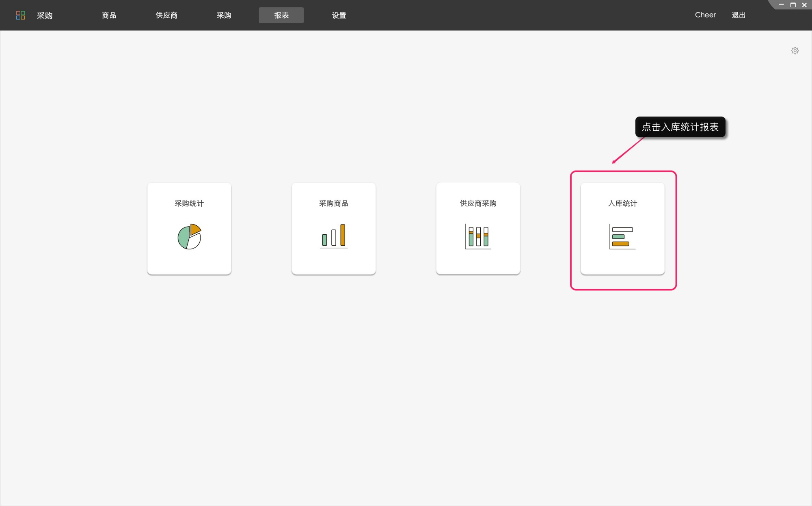Open the 采购统计 pie chart icon
The height and width of the screenshot is (506, 812).
click(189, 236)
